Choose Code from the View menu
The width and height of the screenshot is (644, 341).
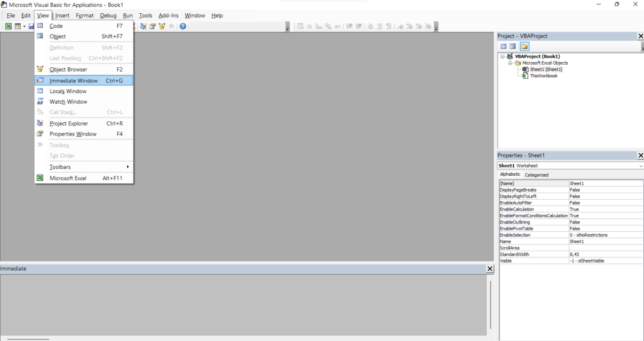[84, 26]
